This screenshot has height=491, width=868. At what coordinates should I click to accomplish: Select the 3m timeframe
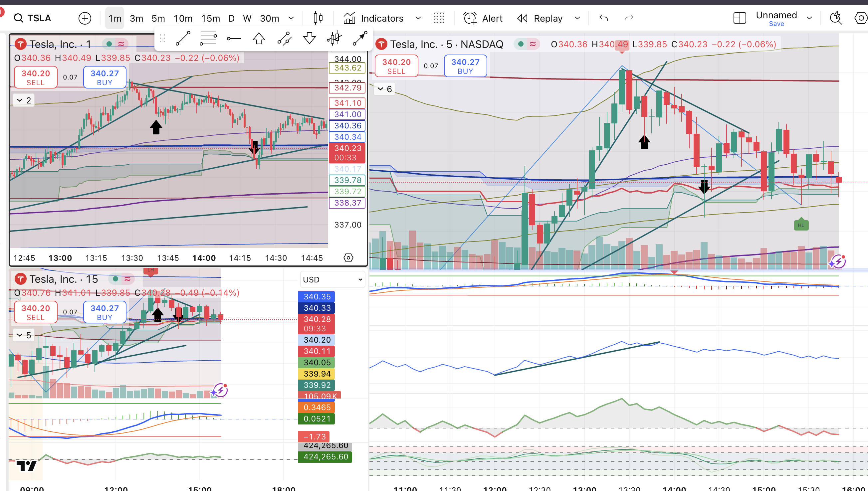click(137, 18)
